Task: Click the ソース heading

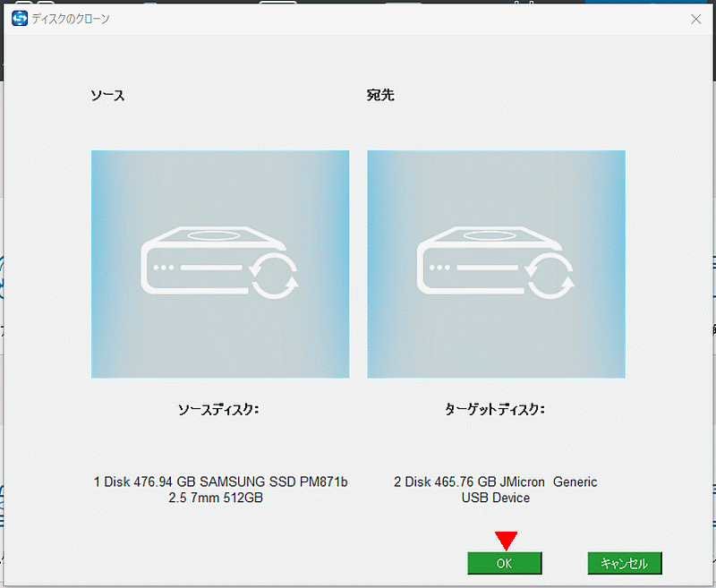Action: click(107, 96)
